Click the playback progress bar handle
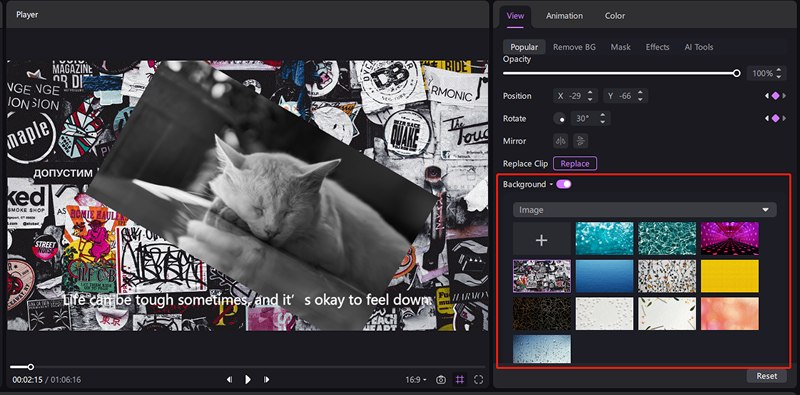This screenshot has height=395, width=800. (31, 367)
